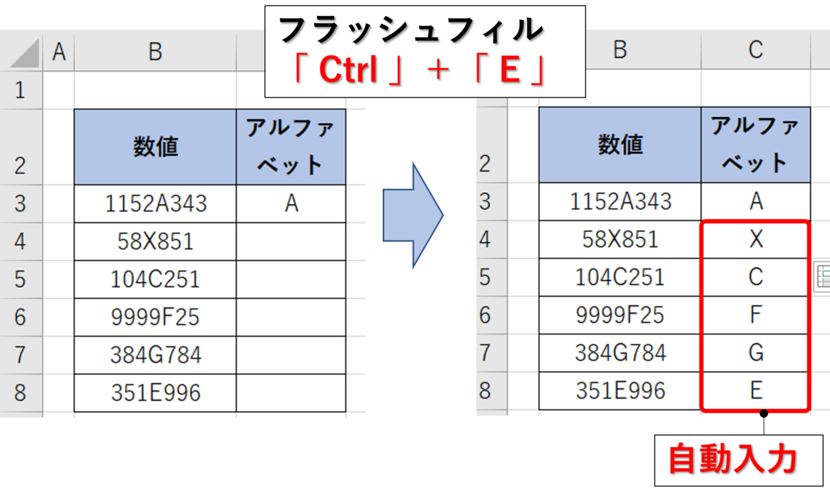Click cell 104C251 in the left sheet
The height and width of the screenshot is (504, 830).
155,279
